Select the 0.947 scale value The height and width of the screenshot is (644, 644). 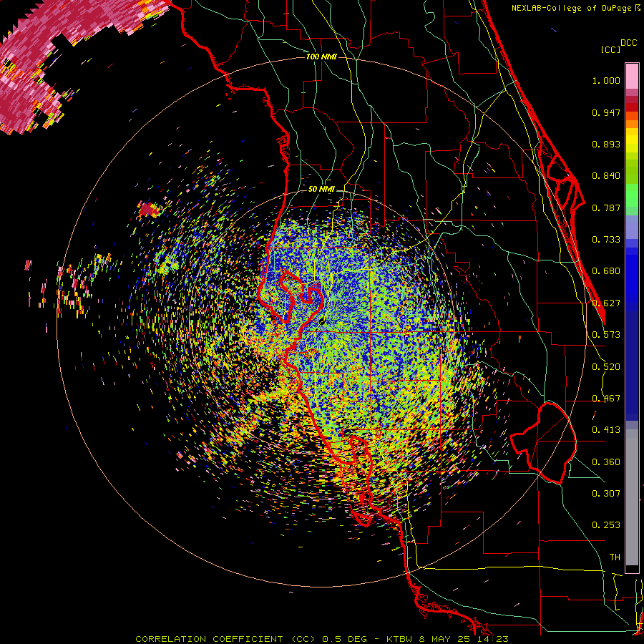[x=606, y=112]
